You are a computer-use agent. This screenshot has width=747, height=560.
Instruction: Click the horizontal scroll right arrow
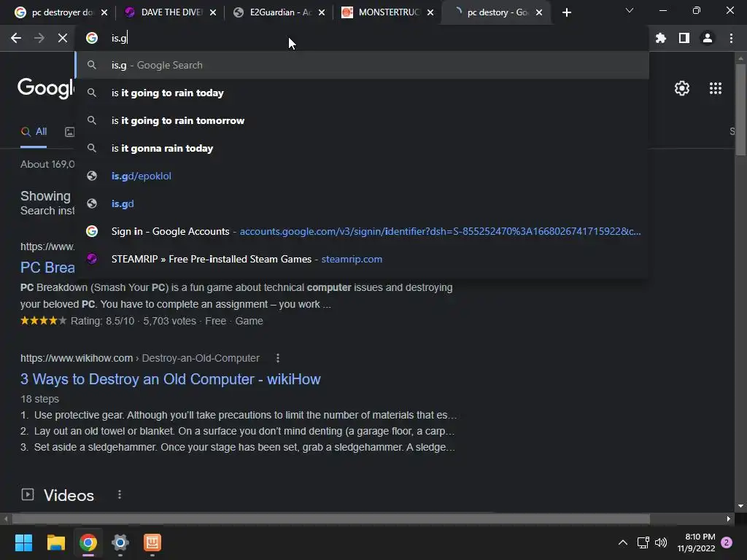point(729,518)
